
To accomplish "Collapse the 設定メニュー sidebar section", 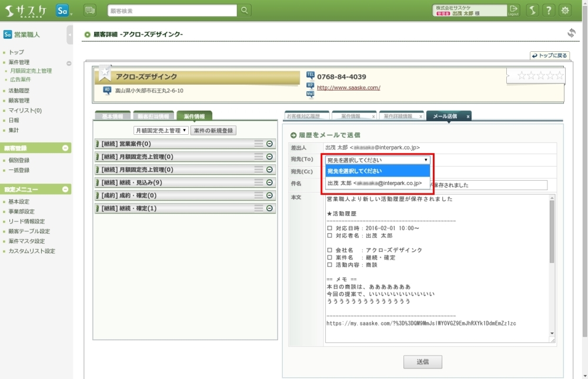I will point(65,189).
